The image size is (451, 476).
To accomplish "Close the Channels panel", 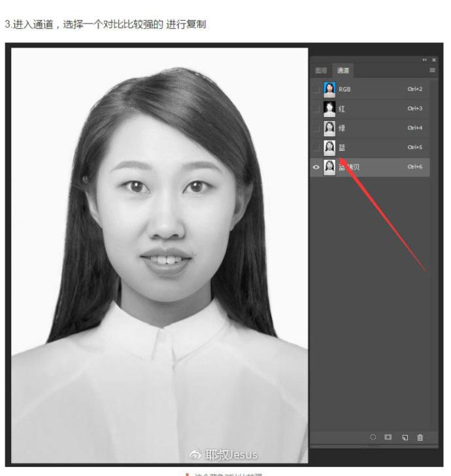I will pyautogui.click(x=434, y=60).
